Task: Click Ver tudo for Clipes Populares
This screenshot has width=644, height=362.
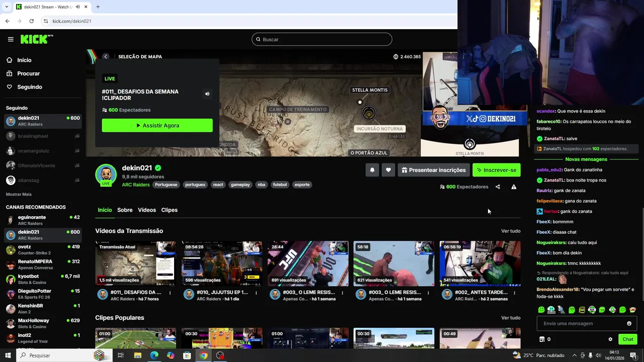Action: click(x=511, y=318)
